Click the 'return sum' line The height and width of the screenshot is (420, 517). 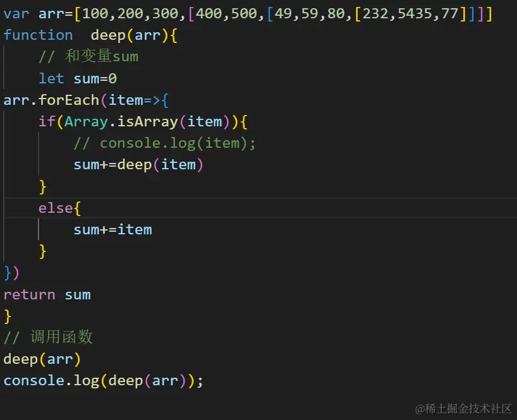47,295
